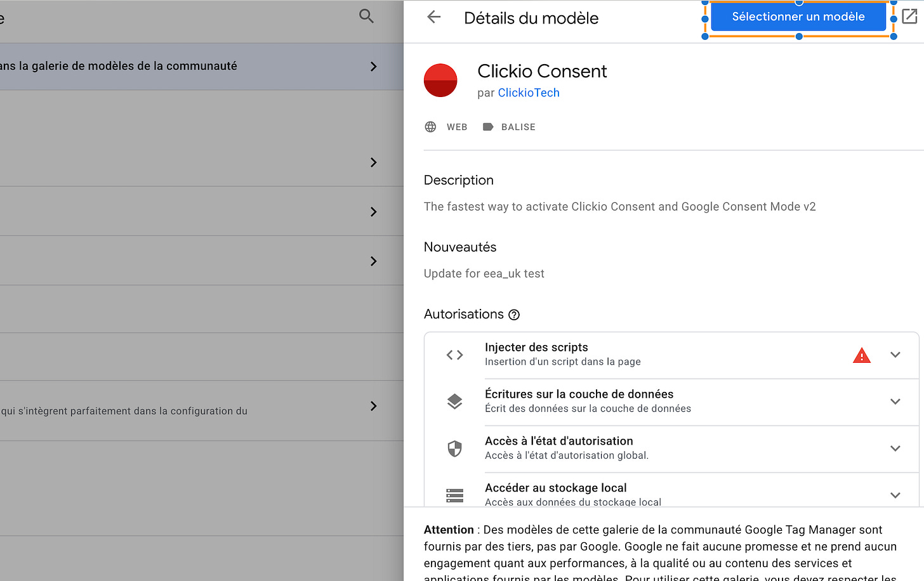
Task: Click 'Update for eea_uk test' text
Action: 484,273
